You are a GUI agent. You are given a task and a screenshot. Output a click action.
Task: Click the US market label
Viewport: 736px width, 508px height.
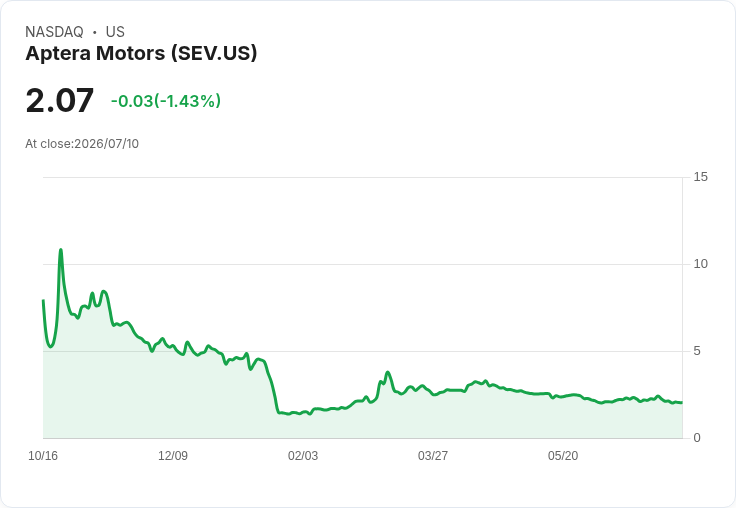point(115,32)
